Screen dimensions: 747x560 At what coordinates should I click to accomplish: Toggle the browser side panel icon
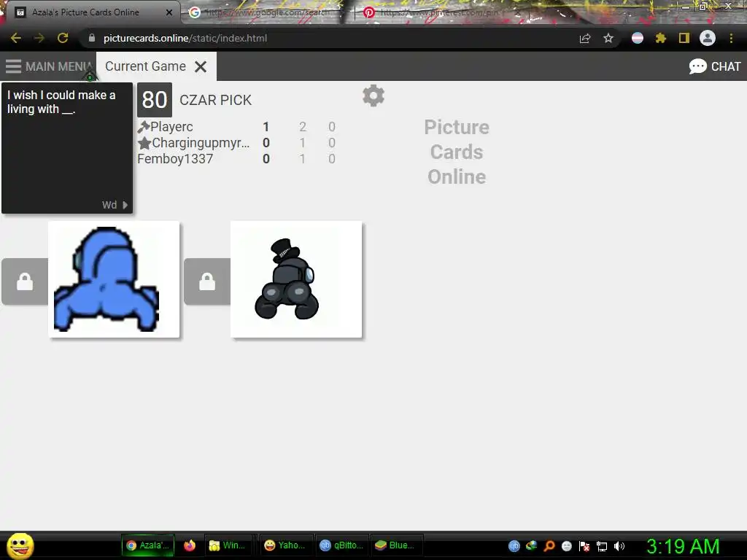pyautogui.click(x=684, y=38)
